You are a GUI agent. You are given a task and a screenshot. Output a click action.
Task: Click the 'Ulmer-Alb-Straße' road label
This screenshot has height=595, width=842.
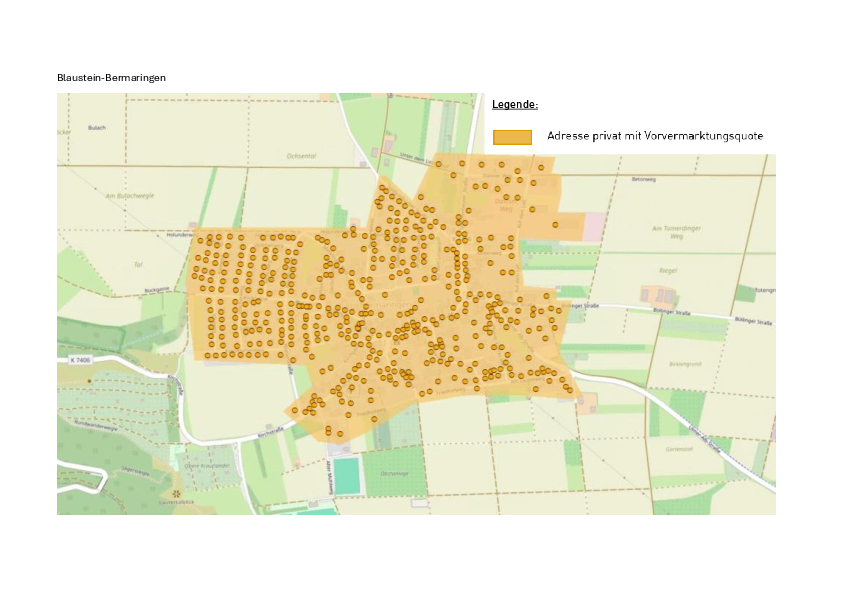(x=705, y=440)
